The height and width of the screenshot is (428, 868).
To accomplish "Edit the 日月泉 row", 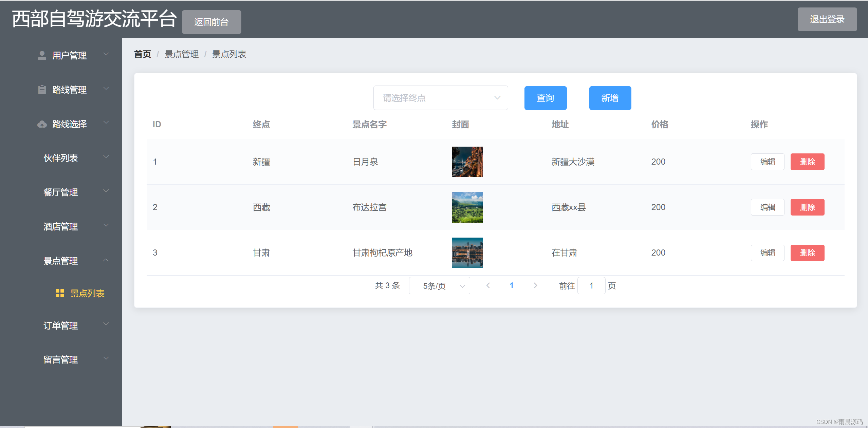I will coord(768,162).
